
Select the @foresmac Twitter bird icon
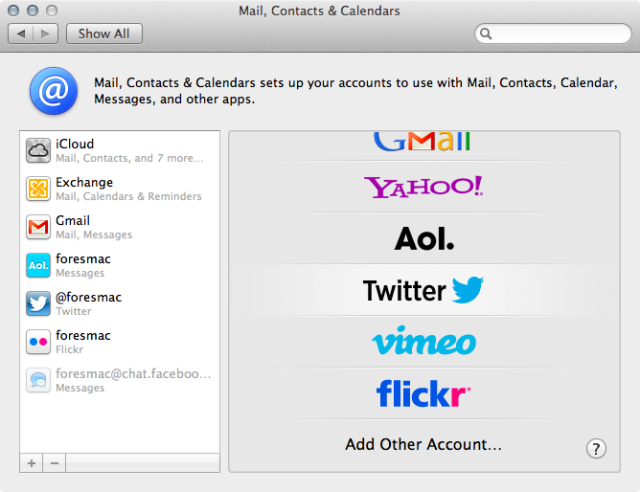click(38, 304)
